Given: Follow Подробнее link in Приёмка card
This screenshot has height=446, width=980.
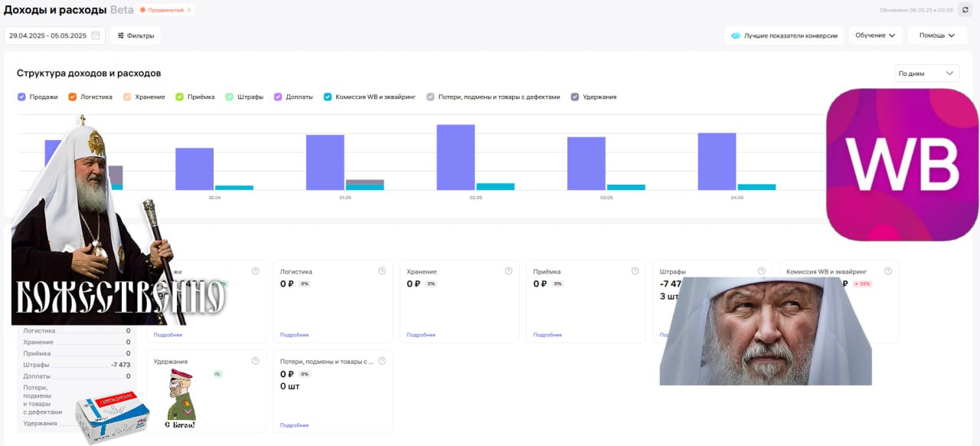Looking at the screenshot, I should (547, 335).
